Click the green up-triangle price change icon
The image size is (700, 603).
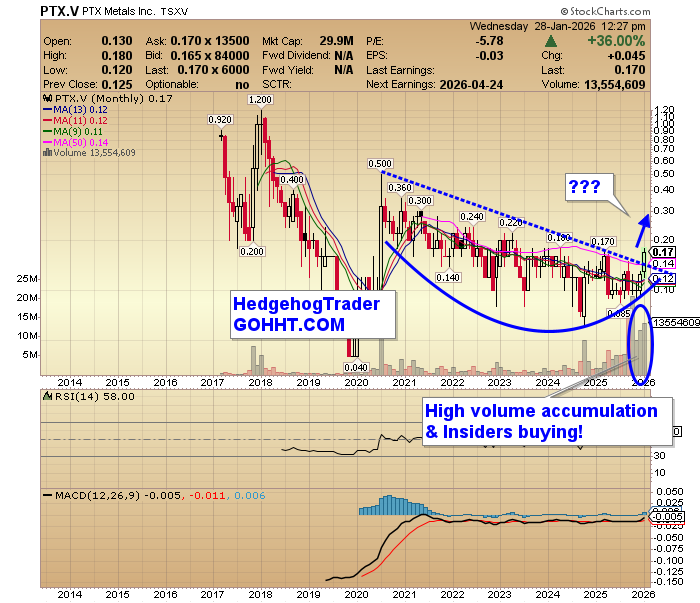click(x=551, y=42)
